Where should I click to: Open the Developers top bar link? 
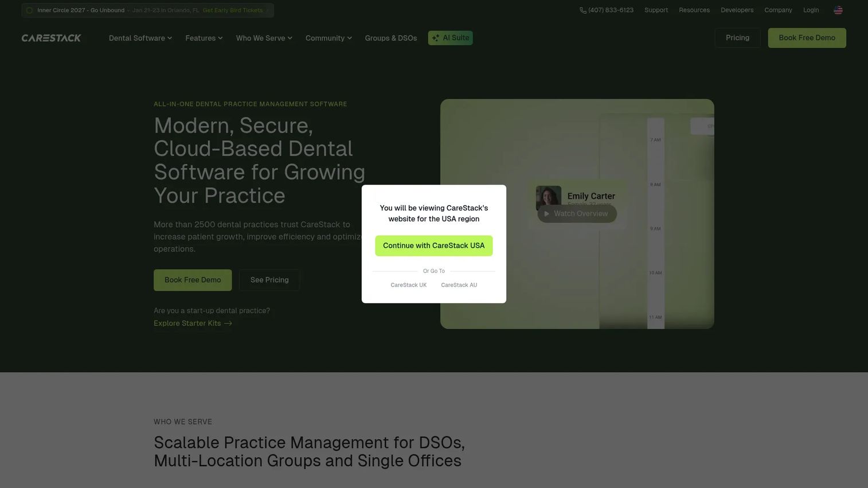click(x=737, y=10)
